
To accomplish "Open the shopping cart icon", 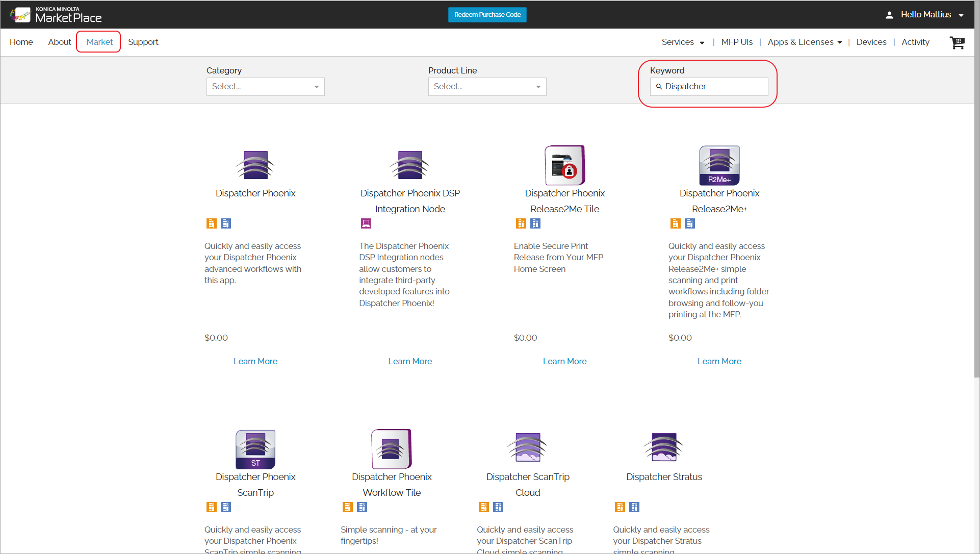I will [x=957, y=42].
